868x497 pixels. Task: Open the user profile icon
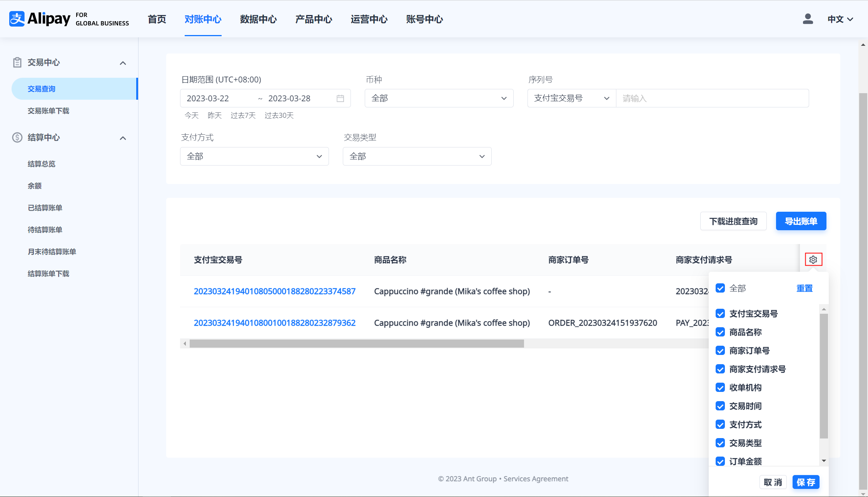(x=808, y=19)
